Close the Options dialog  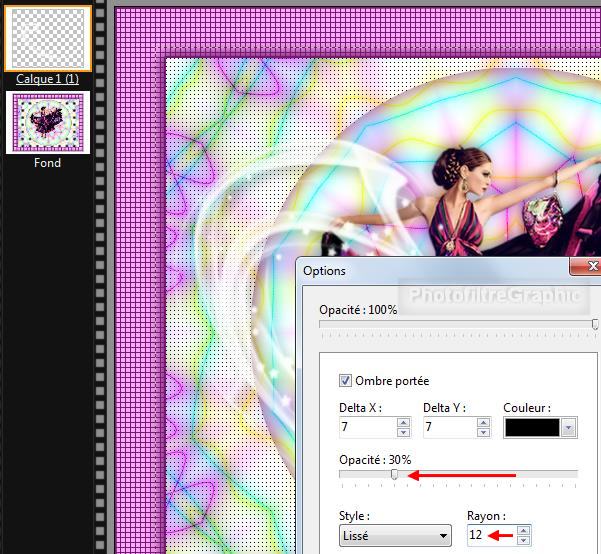[x=586, y=266]
